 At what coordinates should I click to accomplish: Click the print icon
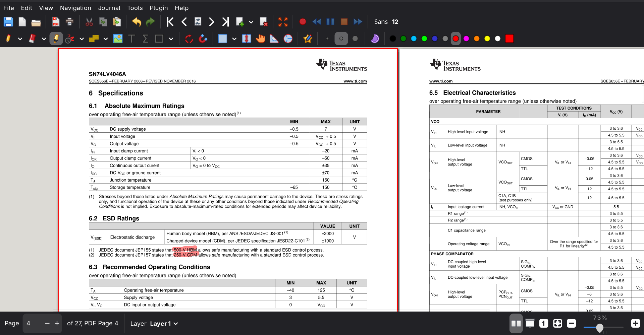coord(69,22)
